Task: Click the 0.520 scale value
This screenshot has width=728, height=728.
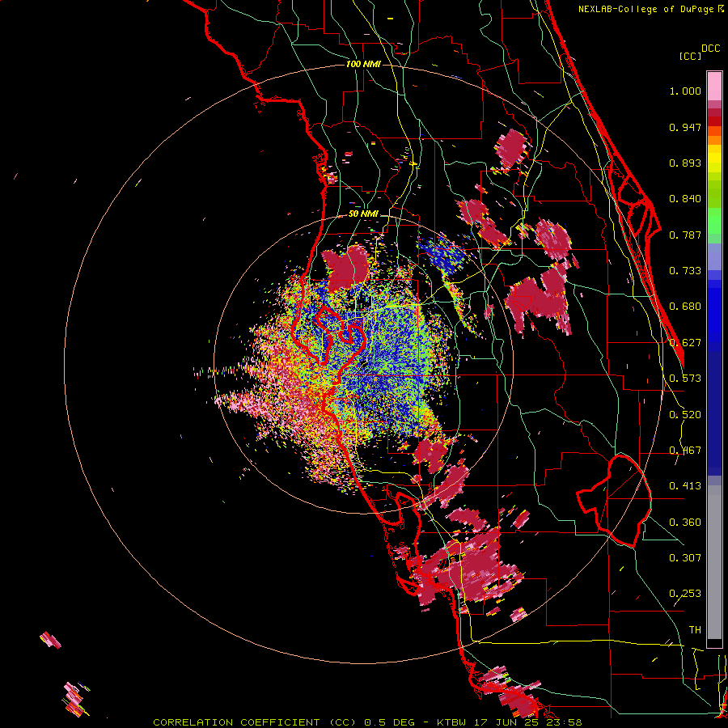Action: coord(685,415)
